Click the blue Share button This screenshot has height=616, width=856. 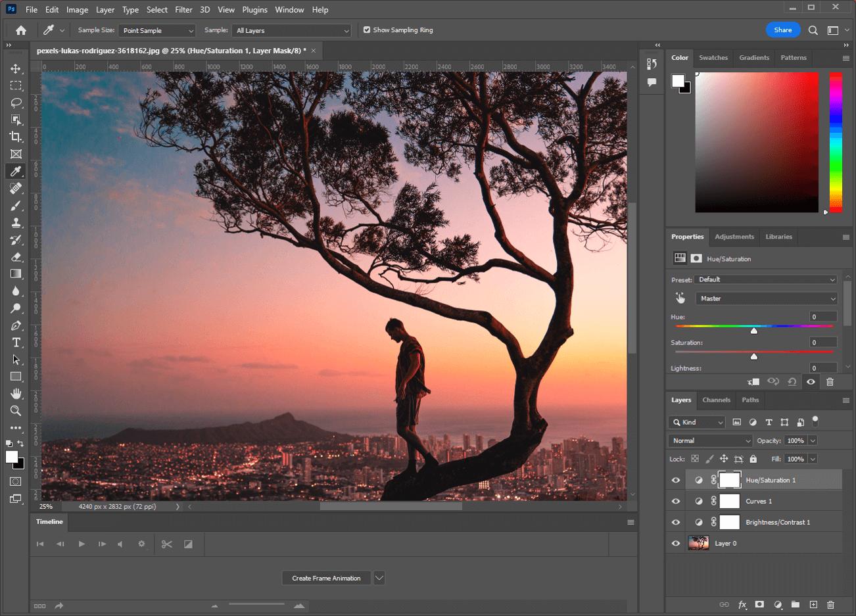[782, 30]
